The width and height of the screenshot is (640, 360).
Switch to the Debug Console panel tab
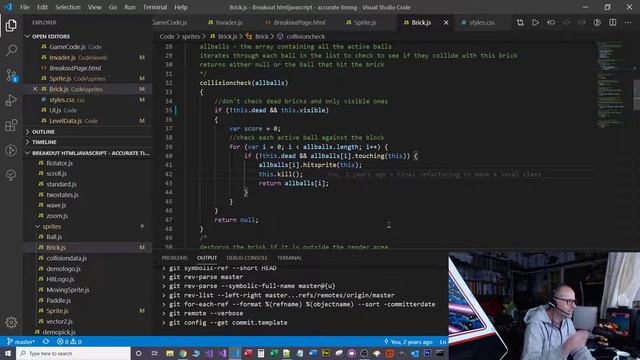(247, 258)
